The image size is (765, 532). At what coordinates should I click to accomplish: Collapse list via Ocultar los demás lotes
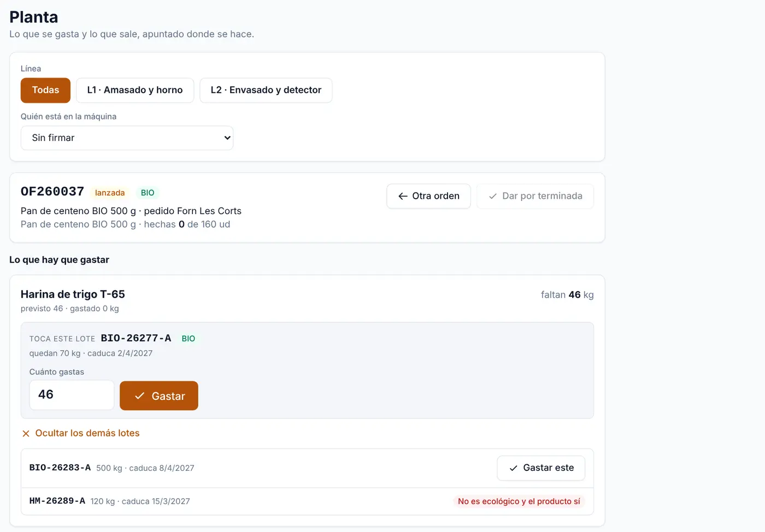(81, 433)
